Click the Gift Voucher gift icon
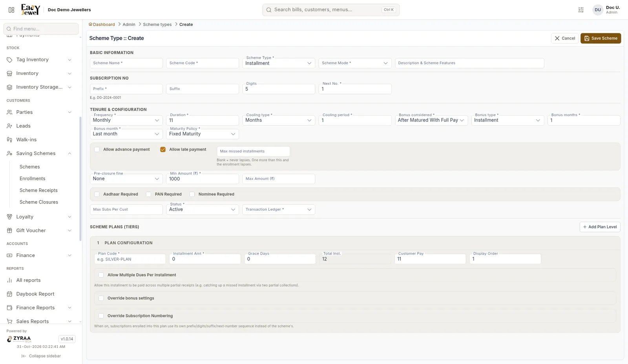 click(9, 231)
